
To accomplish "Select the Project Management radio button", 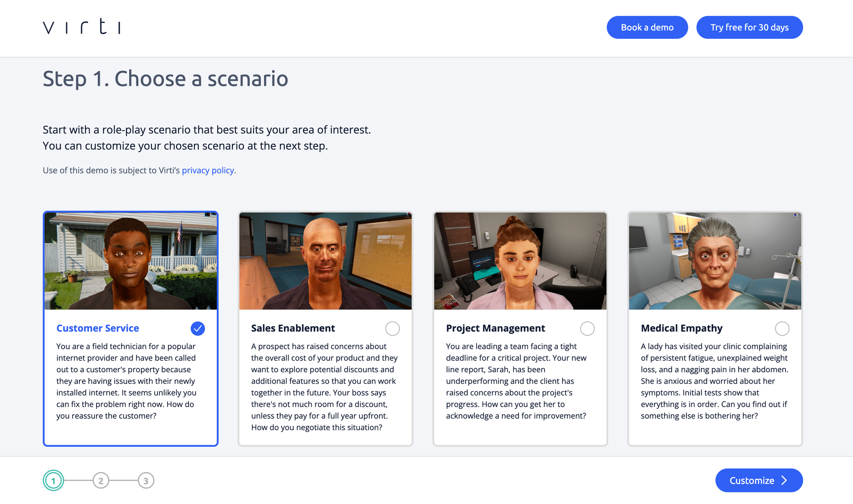I will point(587,328).
